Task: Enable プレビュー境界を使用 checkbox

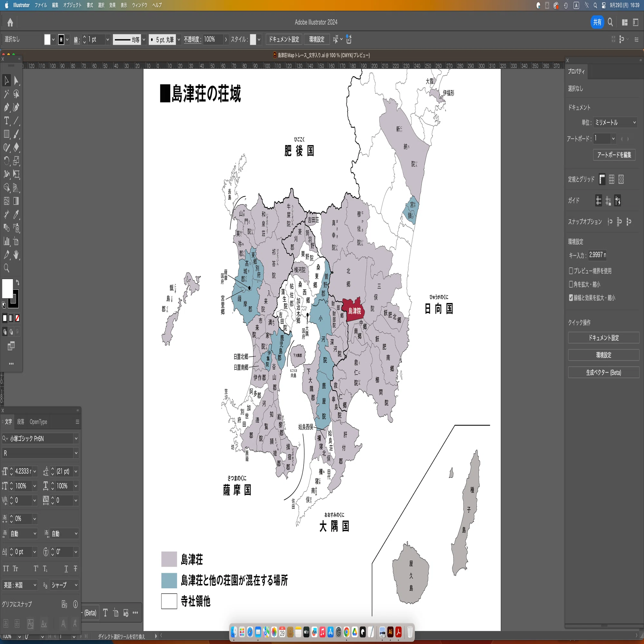Action: tap(571, 271)
